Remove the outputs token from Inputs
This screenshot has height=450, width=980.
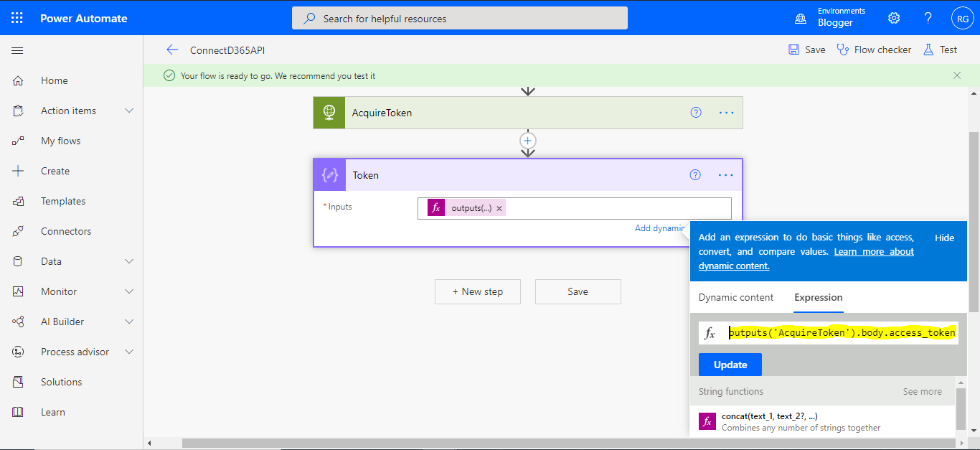499,207
